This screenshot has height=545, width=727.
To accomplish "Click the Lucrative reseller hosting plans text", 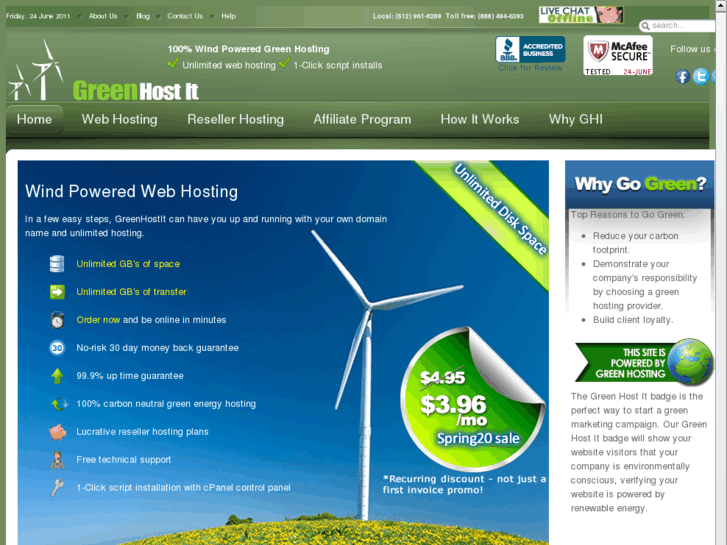I will coord(142,432).
